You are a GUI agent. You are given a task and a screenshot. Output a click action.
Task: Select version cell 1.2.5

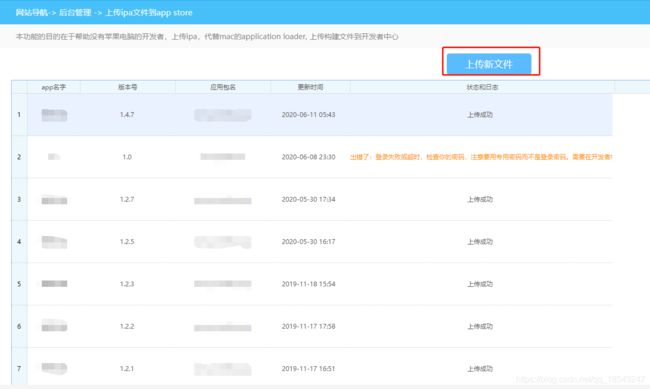click(x=127, y=241)
